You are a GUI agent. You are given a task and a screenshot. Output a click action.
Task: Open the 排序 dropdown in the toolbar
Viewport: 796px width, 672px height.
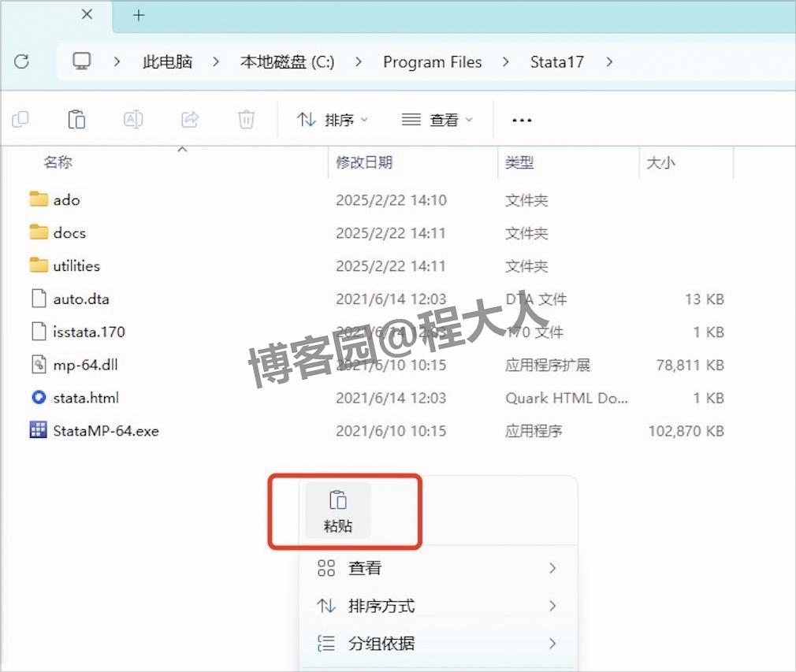coord(333,120)
